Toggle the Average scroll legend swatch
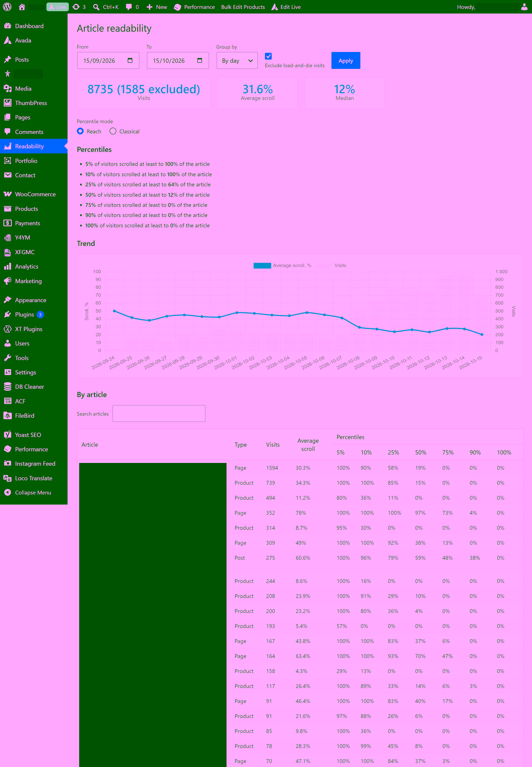Image resolution: width=532 pixels, height=767 pixels. click(262, 265)
